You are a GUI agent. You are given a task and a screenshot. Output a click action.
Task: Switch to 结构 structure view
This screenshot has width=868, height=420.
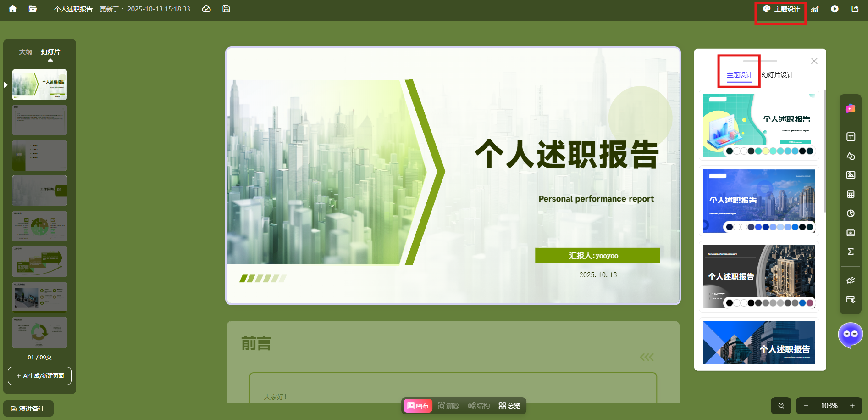(479, 406)
